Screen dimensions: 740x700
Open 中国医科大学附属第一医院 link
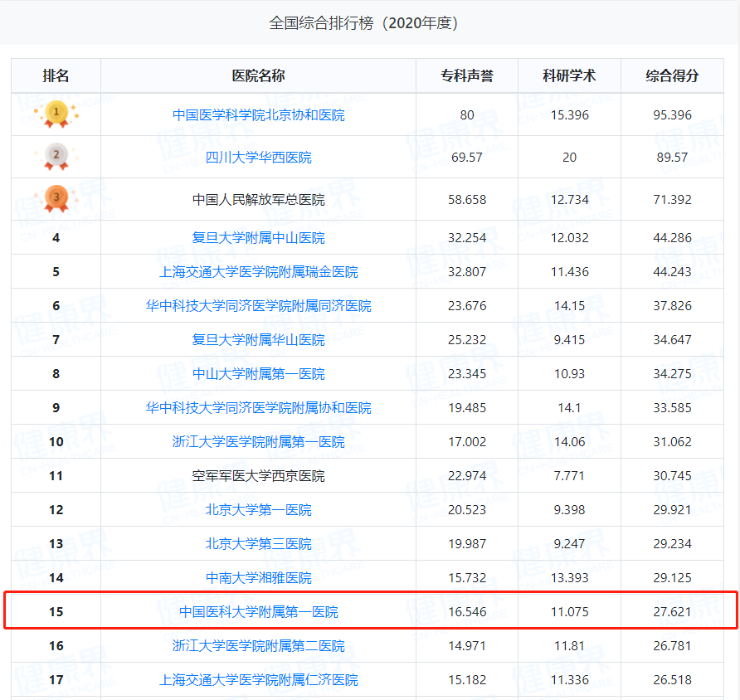[258, 612]
